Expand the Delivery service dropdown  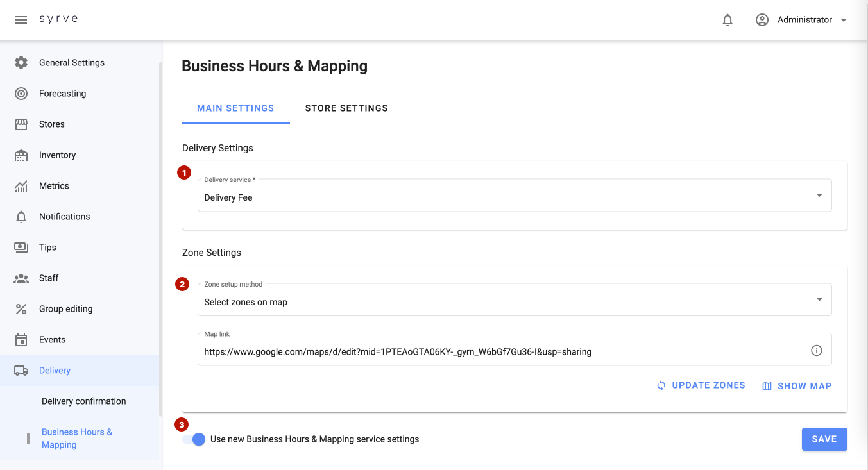[819, 196]
